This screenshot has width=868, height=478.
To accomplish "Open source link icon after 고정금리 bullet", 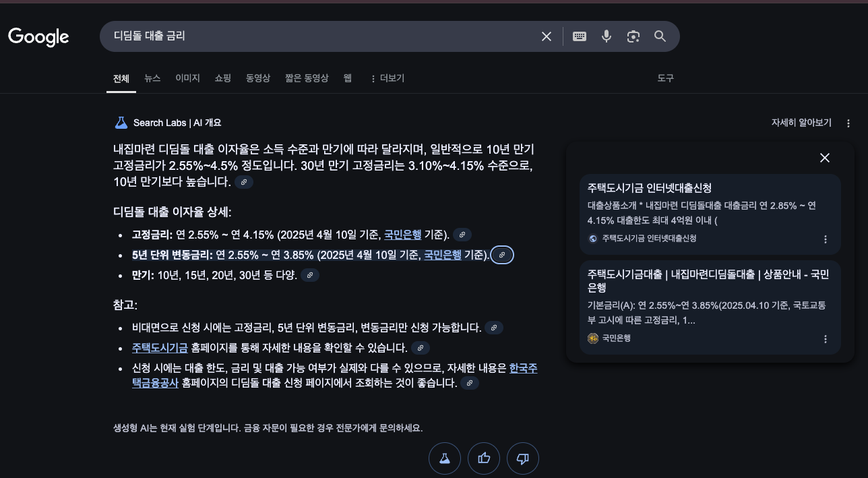I will pyautogui.click(x=462, y=235).
